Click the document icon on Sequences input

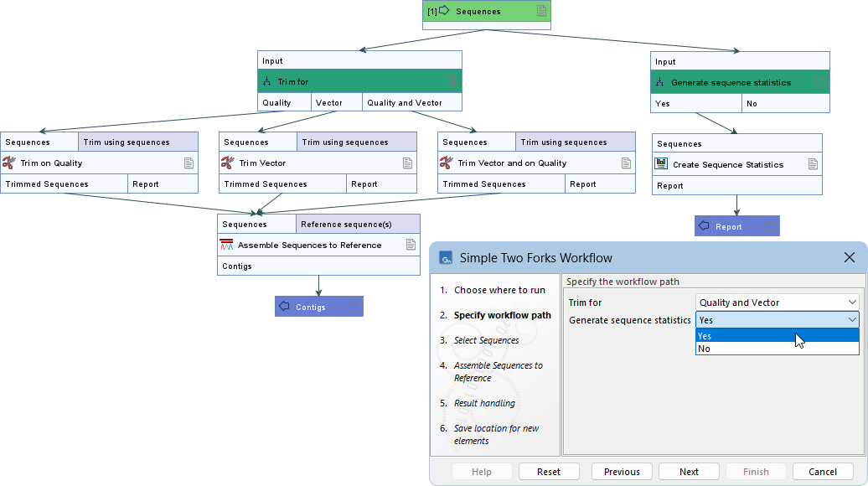coord(542,12)
